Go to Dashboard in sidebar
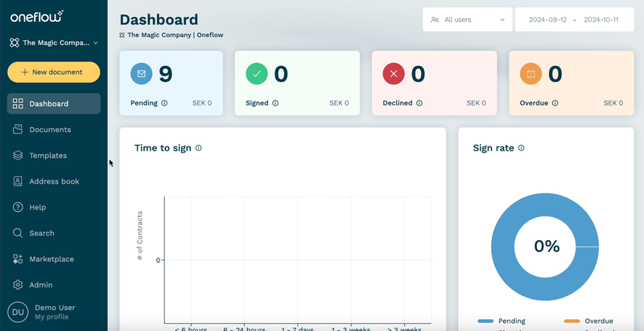The height and width of the screenshot is (331, 644). click(54, 104)
